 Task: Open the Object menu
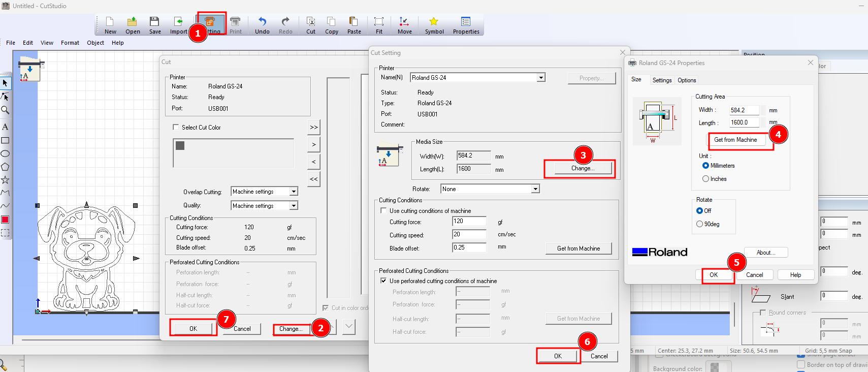(x=95, y=43)
